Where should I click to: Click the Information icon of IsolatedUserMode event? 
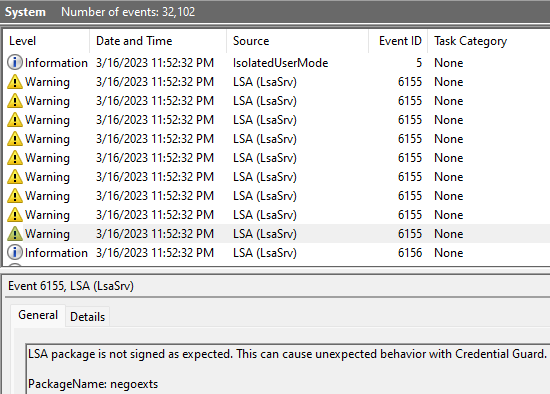point(15,62)
